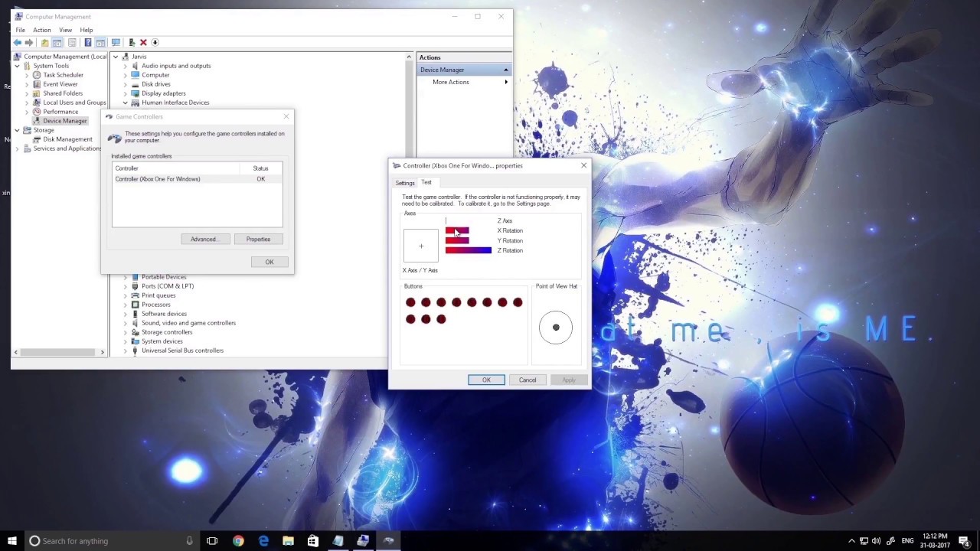
Task: Collapse Human Interface Devices category
Action: pyautogui.click(x=126, y=103)
